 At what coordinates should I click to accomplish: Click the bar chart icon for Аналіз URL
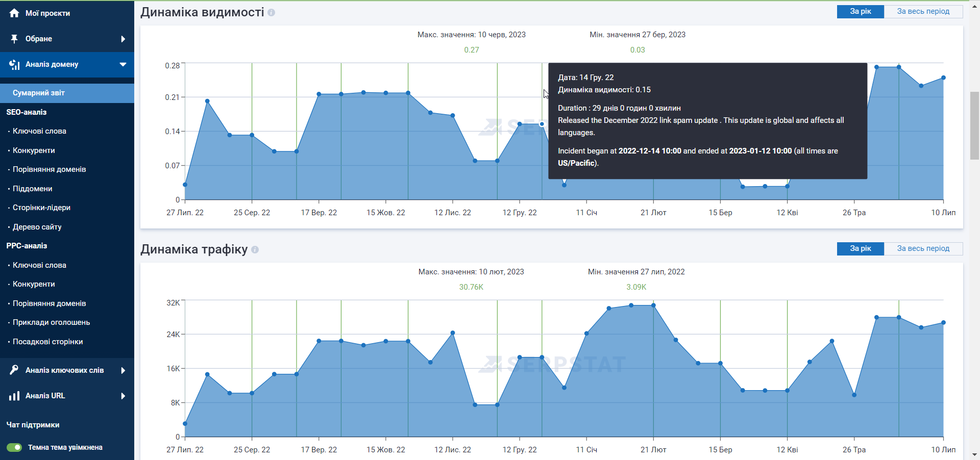click(14, 396)
